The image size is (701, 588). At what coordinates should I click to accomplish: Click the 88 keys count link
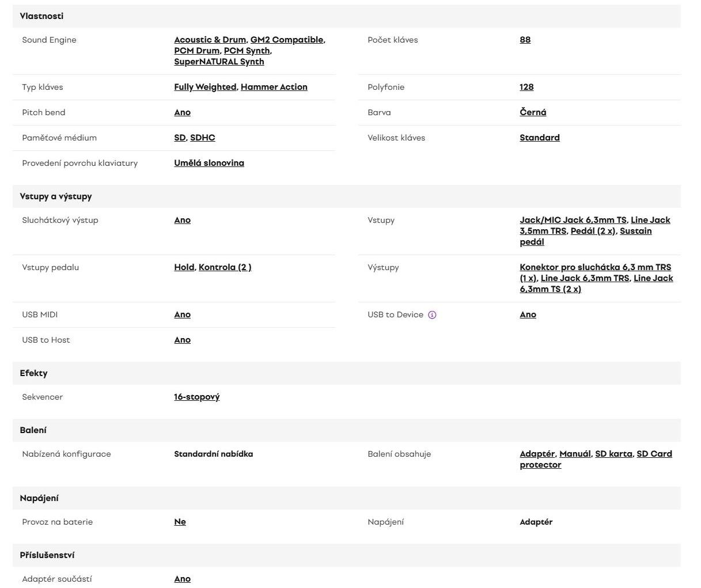click(525, 40)
